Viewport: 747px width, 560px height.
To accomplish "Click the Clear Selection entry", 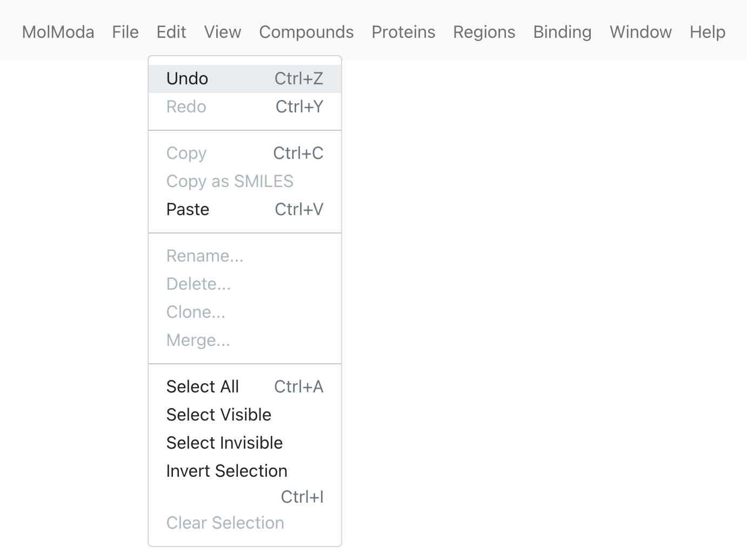I will coord(245,523).
